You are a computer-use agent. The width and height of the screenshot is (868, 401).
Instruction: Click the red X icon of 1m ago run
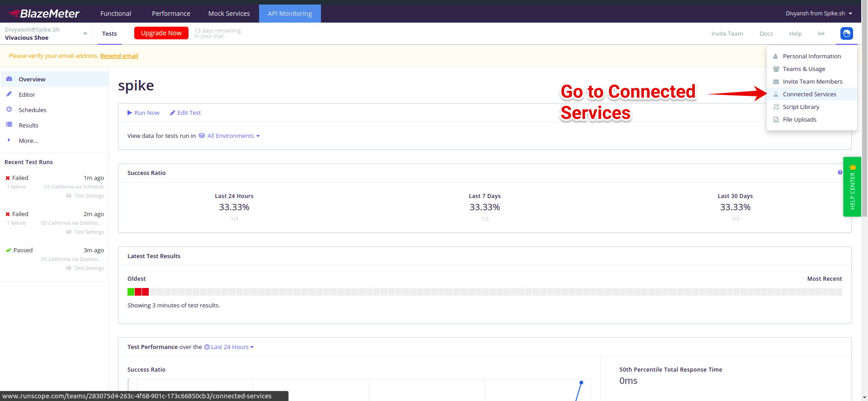[8, 178]
